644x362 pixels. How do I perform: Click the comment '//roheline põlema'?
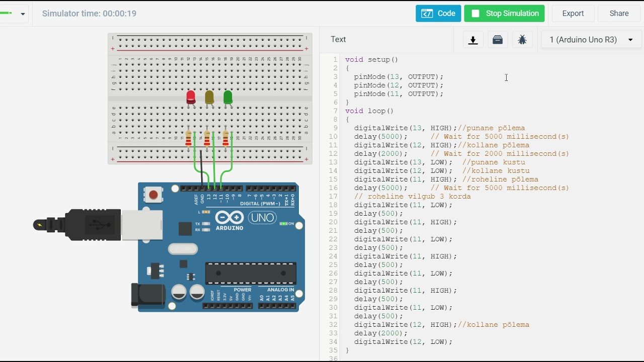point(500,179)
